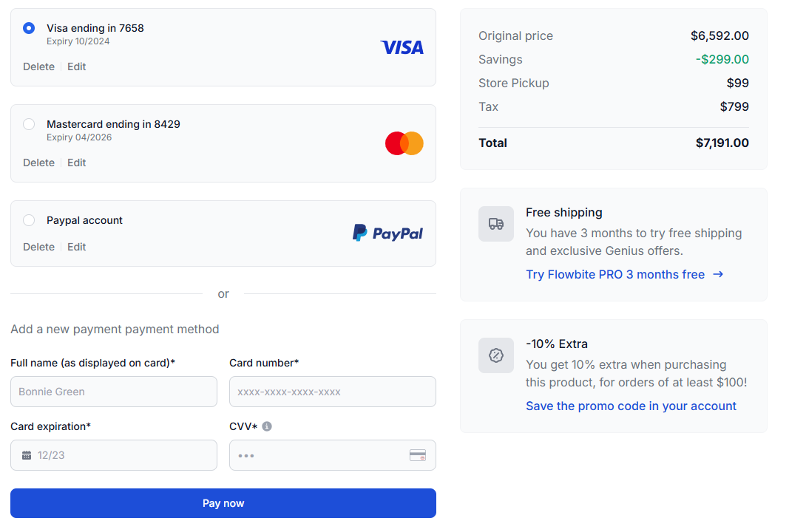Viewport: 789px width, 532px height.
Task: Save the promo code in your account
Action: point(631,406)
